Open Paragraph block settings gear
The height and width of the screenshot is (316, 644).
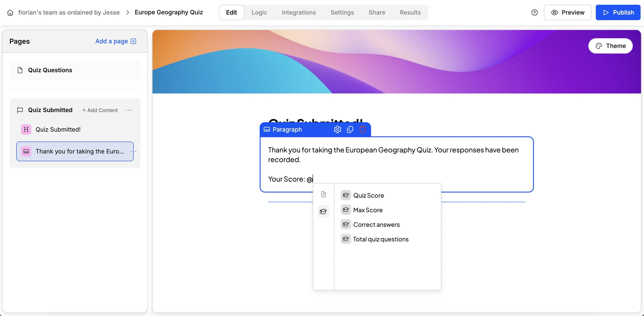[x=337, y=129]
